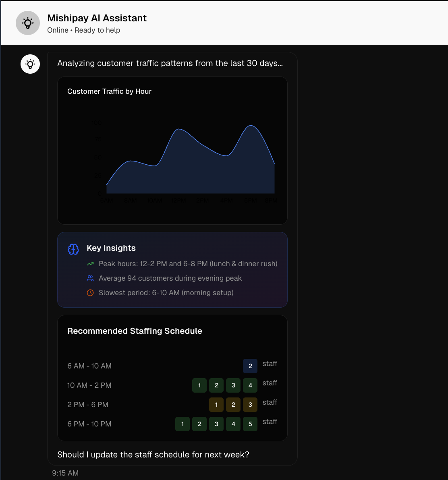Click the 'staff' label in 10 AM - 2 PM row

click(x=270, y=383)
